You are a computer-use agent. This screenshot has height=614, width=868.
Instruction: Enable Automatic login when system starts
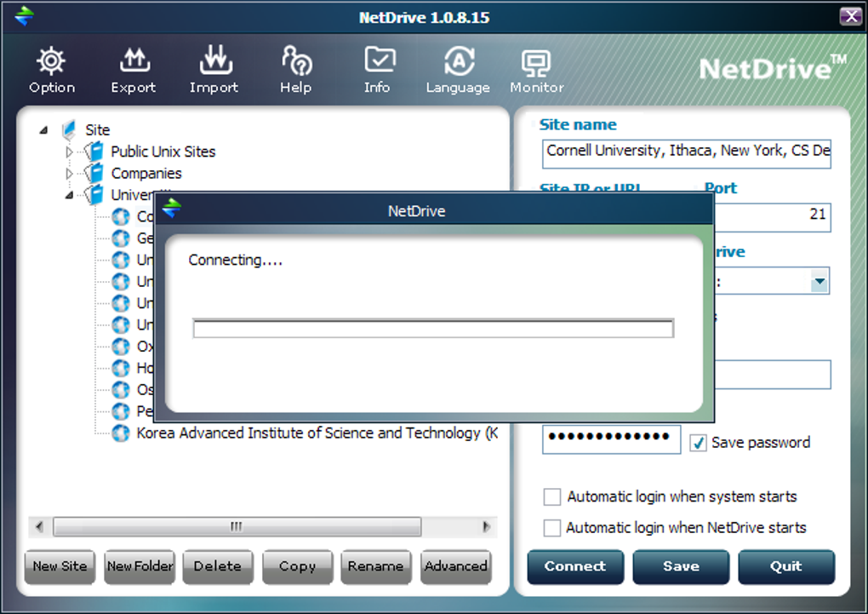(552, 496)
